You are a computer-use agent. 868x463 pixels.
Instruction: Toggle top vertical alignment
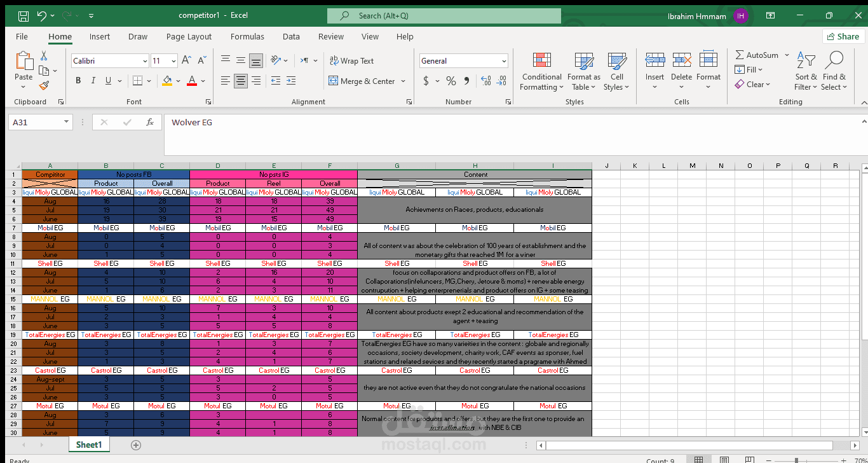point(226,60)
